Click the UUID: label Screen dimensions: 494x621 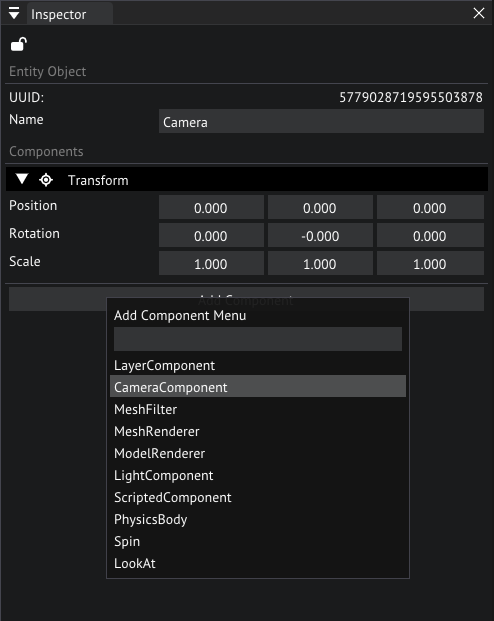(x=27, y=97)
